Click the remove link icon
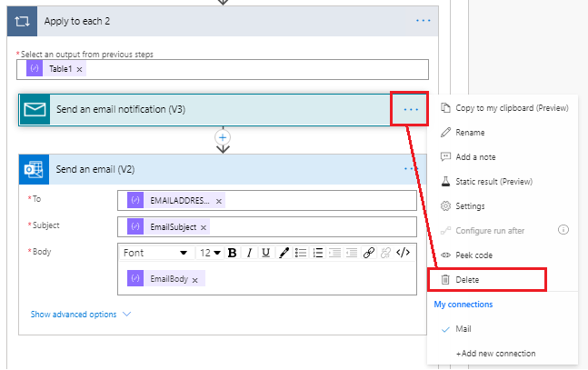The width and height of the screenshot is (588, 370). point(385,253)
